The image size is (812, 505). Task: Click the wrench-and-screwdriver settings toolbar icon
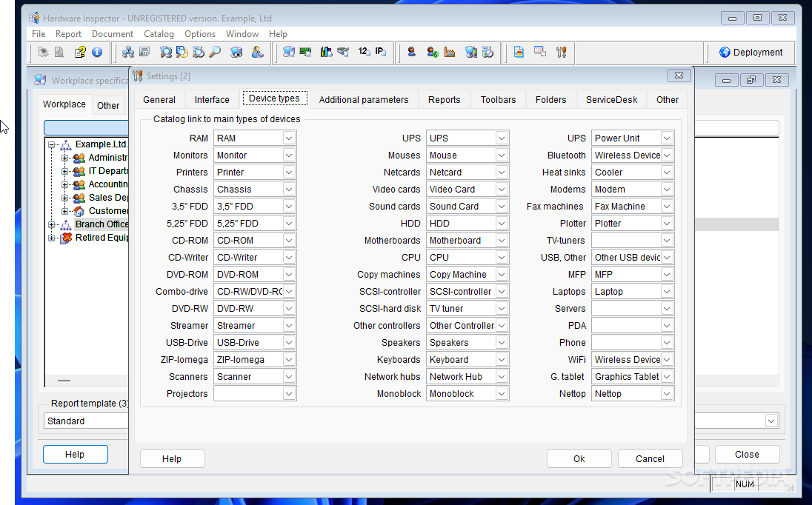(561, 53)
